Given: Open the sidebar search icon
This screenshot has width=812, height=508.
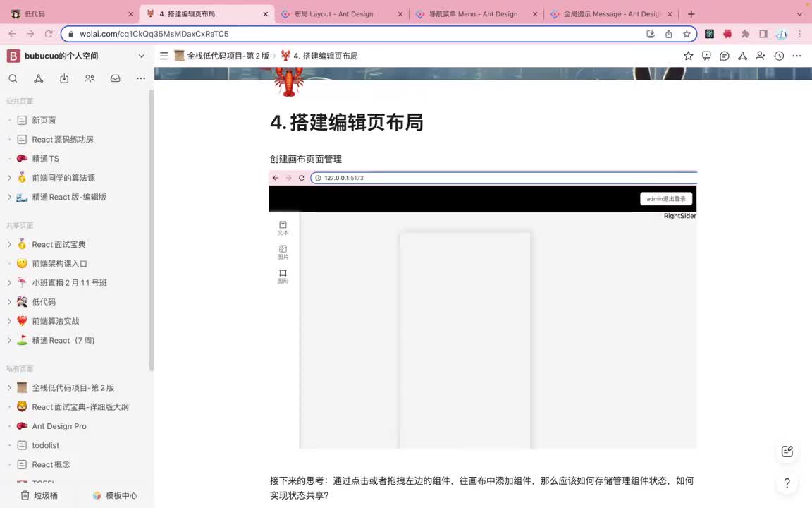Looking at the screenshot, I should 13,78.
